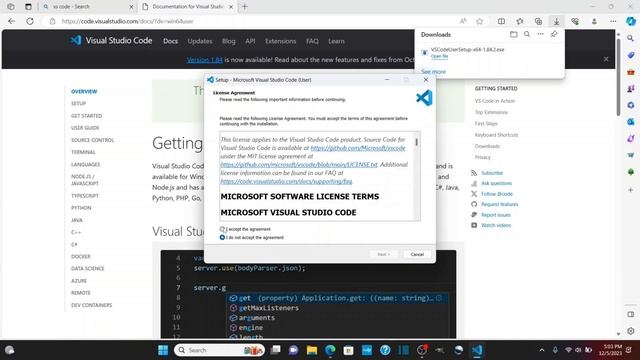Open FAQ in the site navigation

point(312,41)
